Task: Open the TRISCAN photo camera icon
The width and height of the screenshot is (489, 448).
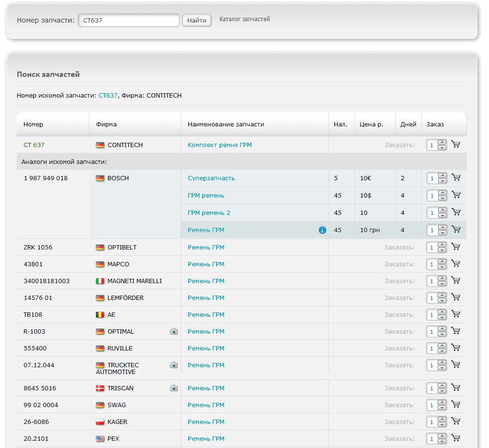Action: [174, 388]
